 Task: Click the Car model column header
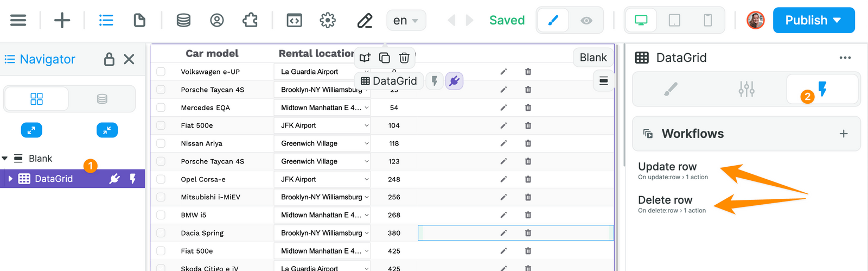coord(212,53)
